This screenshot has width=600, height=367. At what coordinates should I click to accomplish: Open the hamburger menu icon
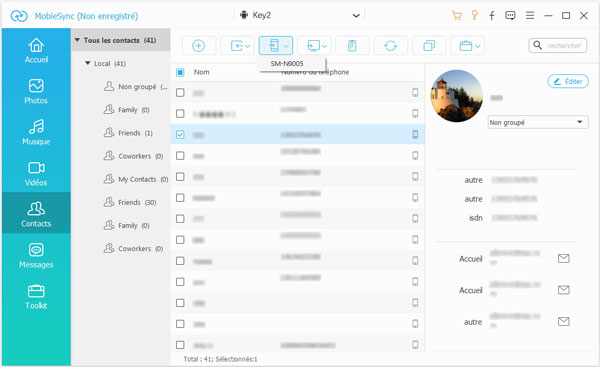tap(530, 15)
